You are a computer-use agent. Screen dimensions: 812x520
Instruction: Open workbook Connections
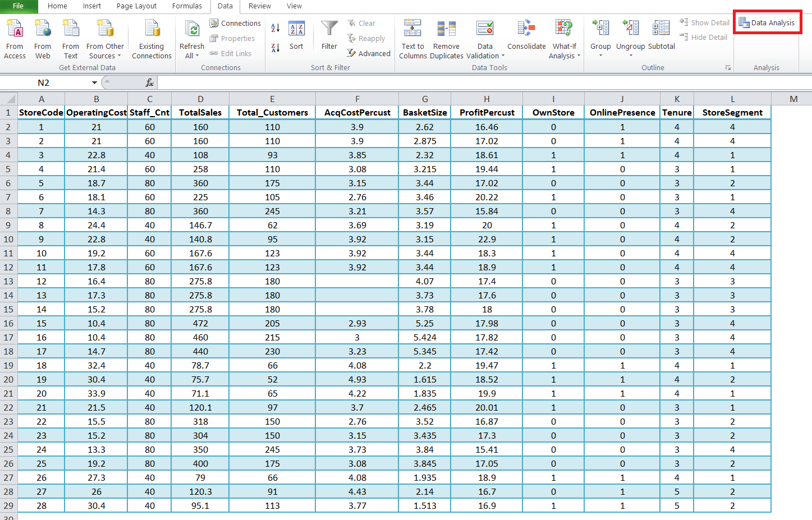(x=235, y=23)
